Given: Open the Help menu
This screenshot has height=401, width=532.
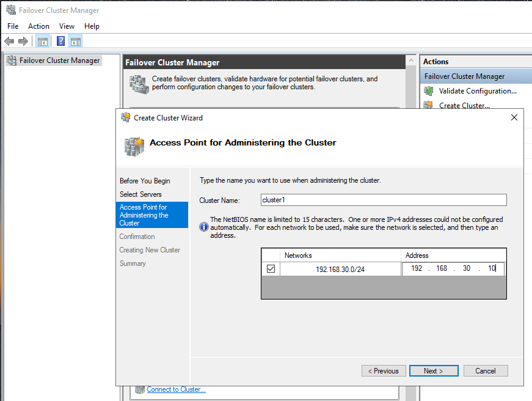Looking at the screenshot, I should tap(92, 26).
